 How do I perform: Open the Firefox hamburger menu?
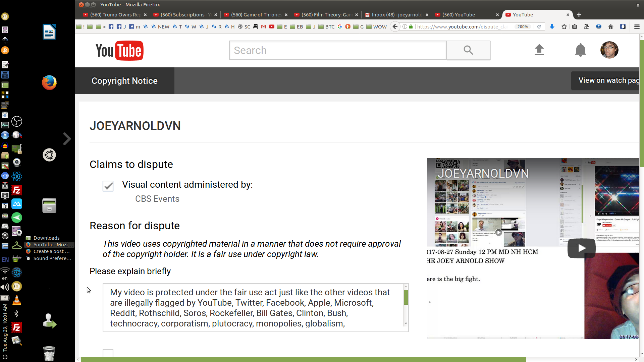coord(637,26)
